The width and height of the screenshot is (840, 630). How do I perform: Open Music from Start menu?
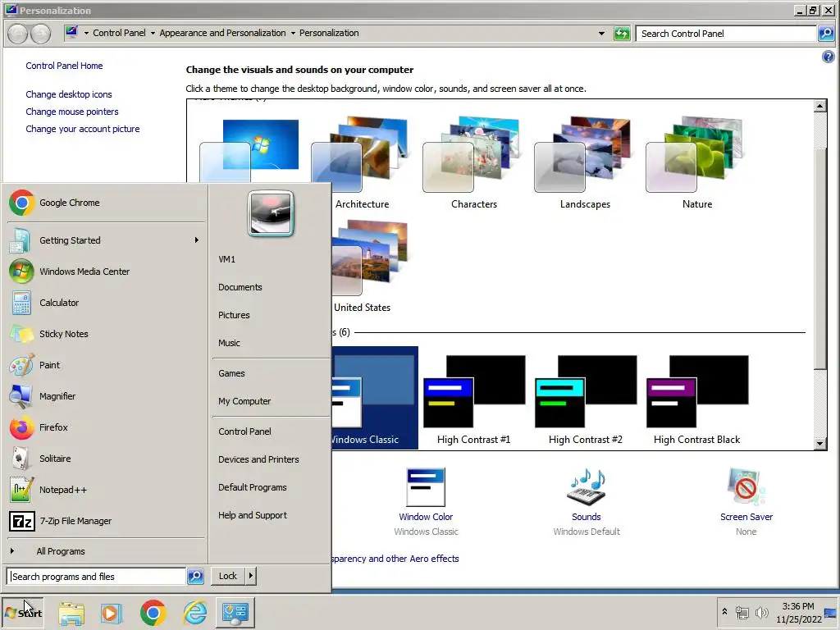[x=271, y=343]
